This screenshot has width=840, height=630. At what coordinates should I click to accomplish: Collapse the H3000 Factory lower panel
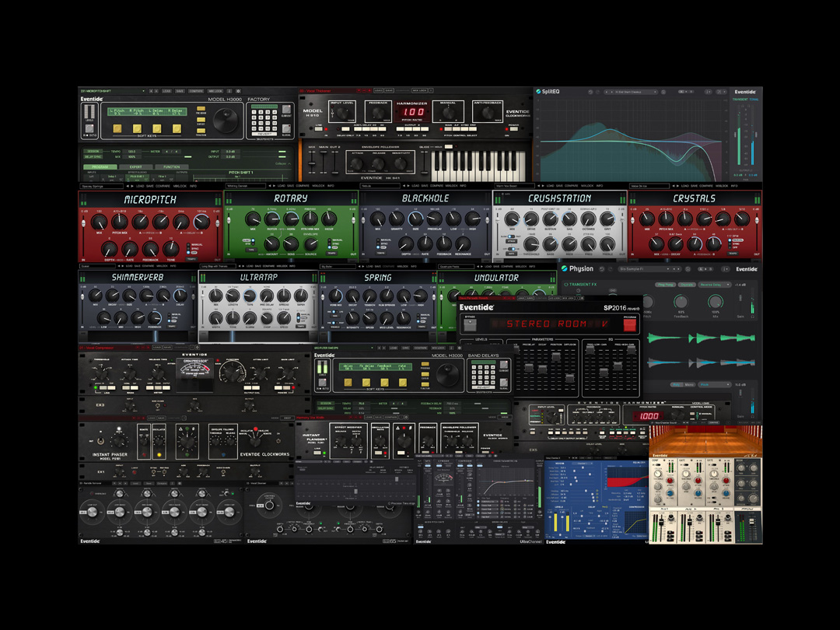[283, 163]
